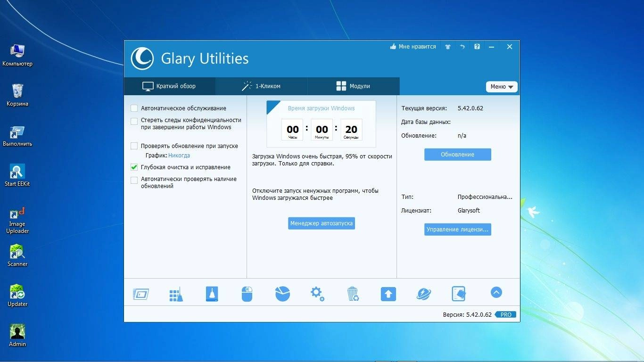Open the "Меню" dropdown

(502, 87)
